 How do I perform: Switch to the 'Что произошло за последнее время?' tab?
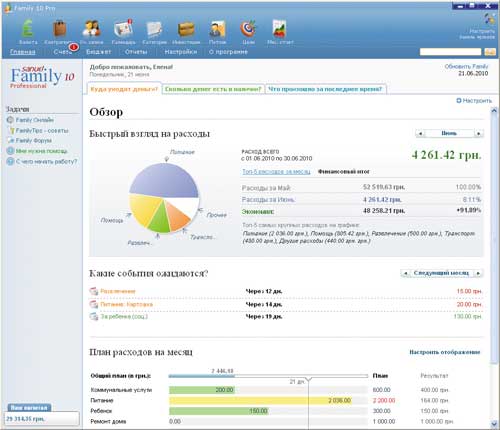click(325, 89)
